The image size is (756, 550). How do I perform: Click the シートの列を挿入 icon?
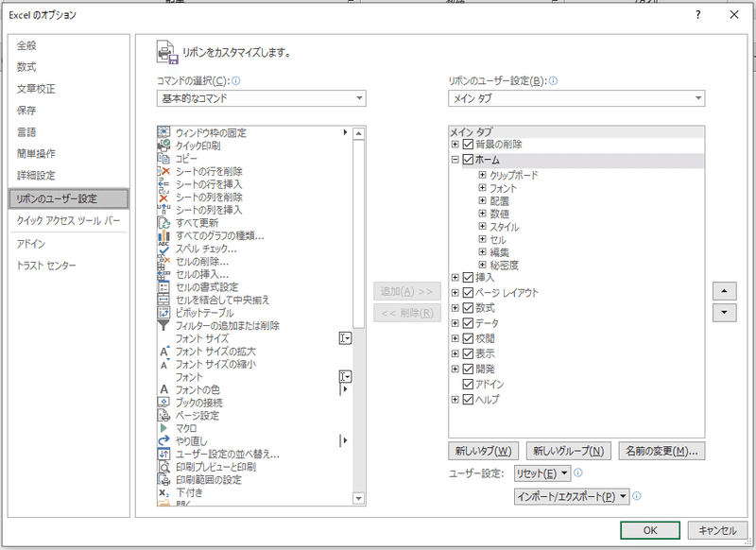163,210
